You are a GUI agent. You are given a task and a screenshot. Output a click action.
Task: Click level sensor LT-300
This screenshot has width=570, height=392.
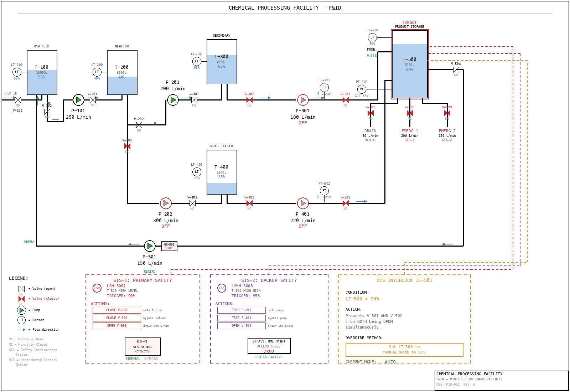[x=197, y=61]
